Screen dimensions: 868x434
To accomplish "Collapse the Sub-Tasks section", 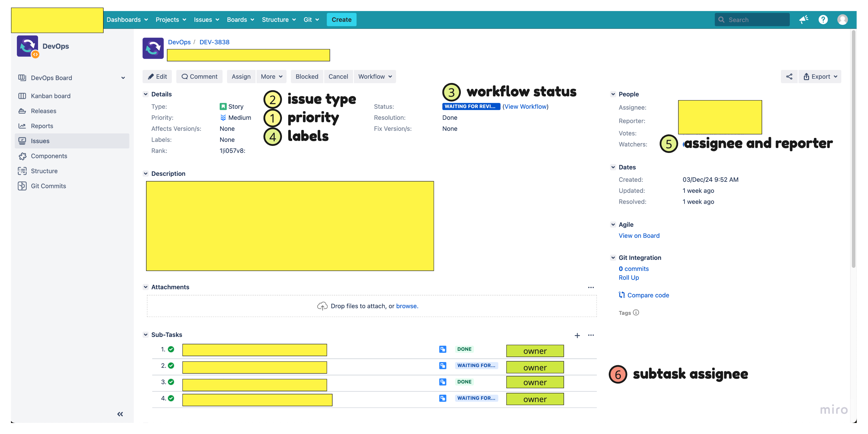I will [145, 334].
